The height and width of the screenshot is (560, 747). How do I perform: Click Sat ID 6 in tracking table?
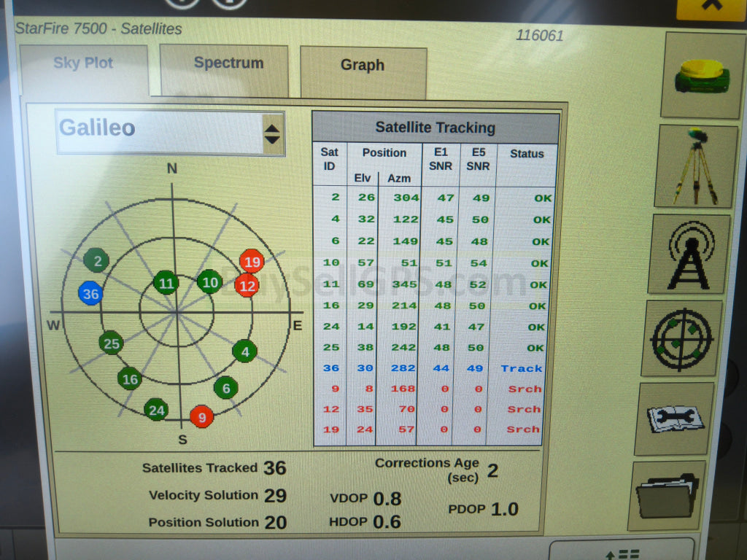pos(336,241)
